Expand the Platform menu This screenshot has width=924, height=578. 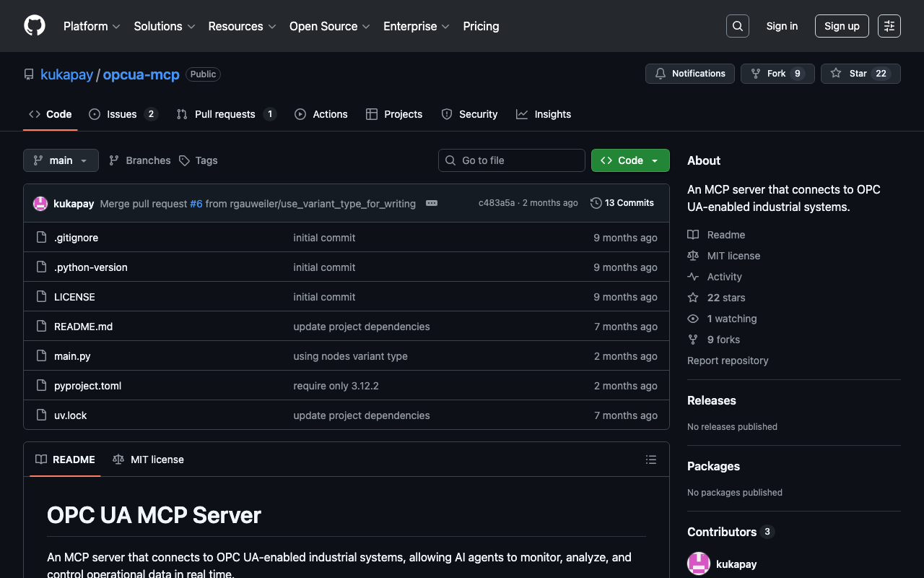coord(91,26)
